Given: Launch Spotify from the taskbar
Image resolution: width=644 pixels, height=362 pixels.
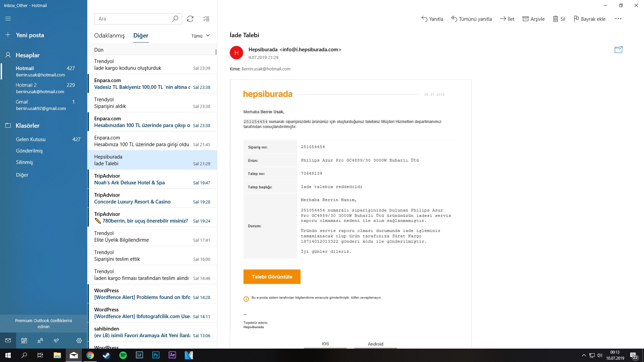Looking at the screenshot, I should coord(123,355).
